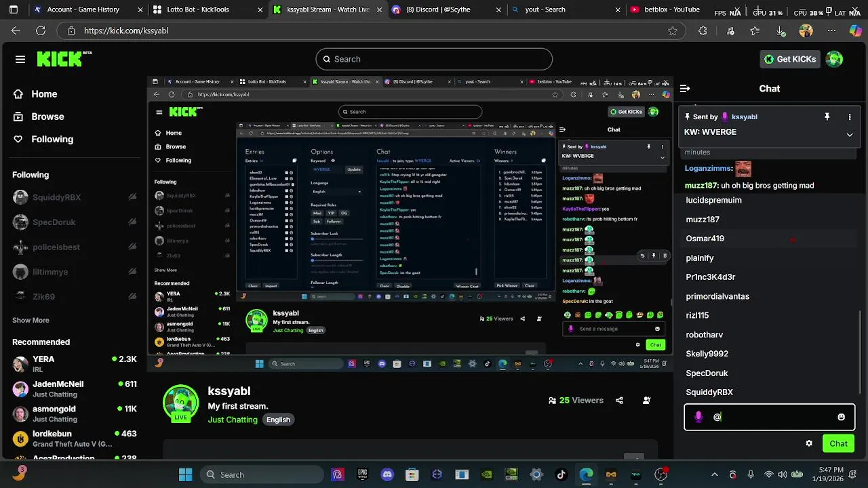Open Discord from the taskbar

[387, 474]
